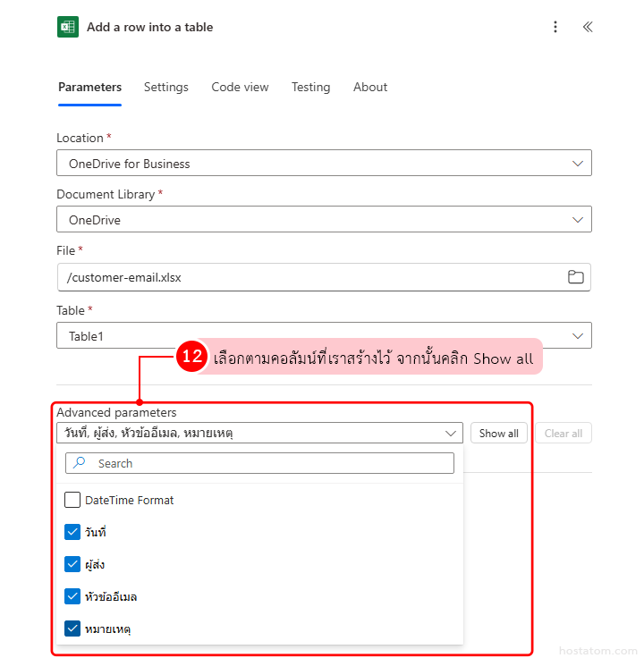Collapse the panel with the double chevron
This screenshot has width=644, height=658.
tap(588, 27)
